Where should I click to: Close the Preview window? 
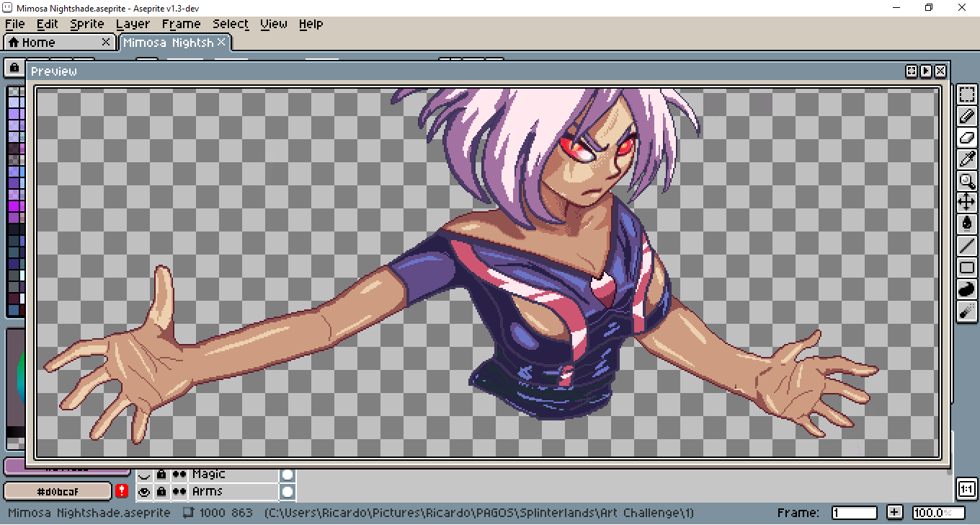(x=940, y=71)
